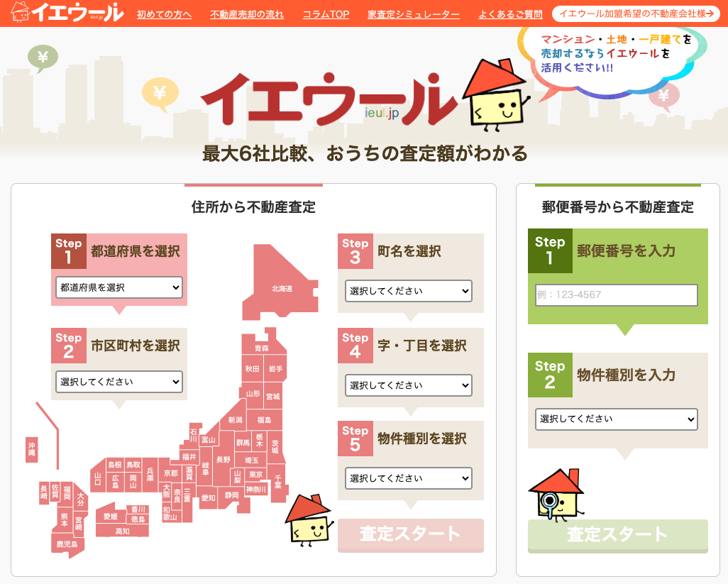Select 香川 on the map
728x584 pixels.
coord(138,509)
